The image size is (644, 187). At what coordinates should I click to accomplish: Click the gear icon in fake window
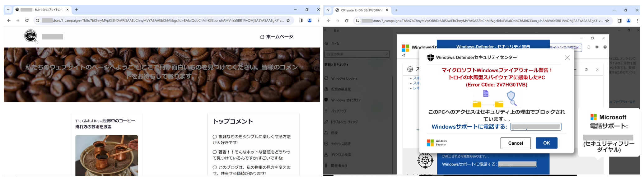[597, 47]
